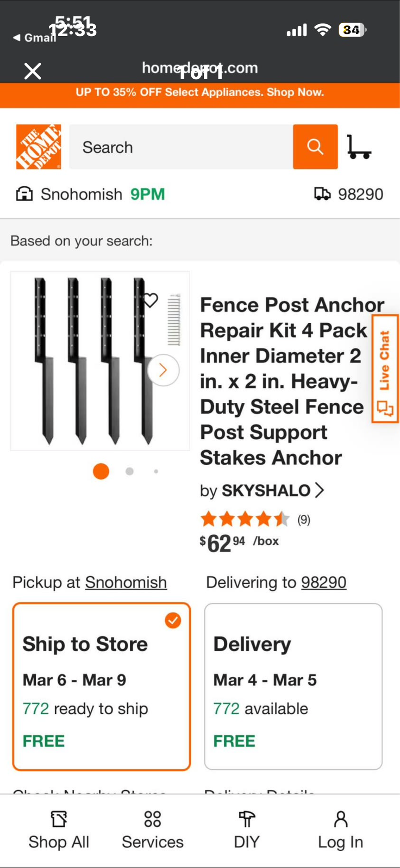Advance to next product image
400x868 pixels.
point(163,370)
